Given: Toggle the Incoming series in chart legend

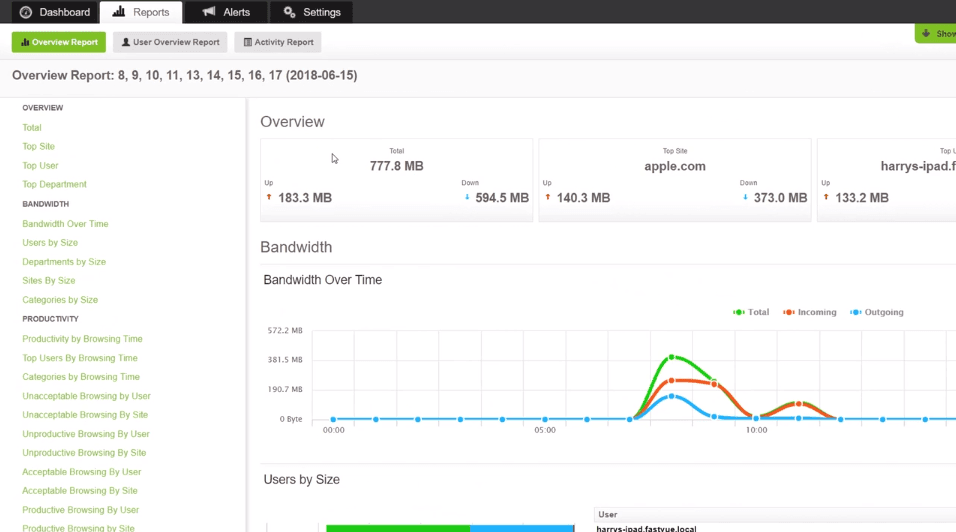Looking at the screenshot, I should pos(810,312).
